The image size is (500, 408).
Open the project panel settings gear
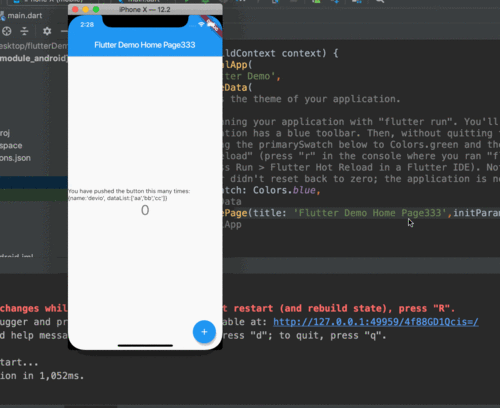(47, 31)
